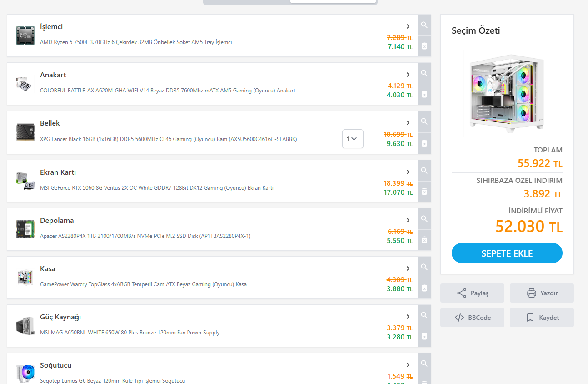588x384 pixels.
Task: Click the 17.070 TL graphics card price
Action: pos(399,192)
